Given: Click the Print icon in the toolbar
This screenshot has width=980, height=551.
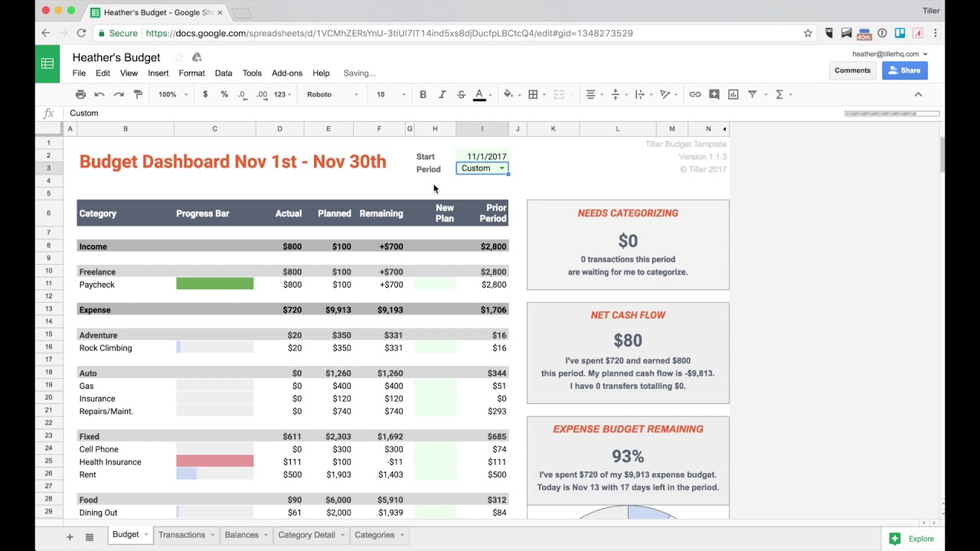Looking at the screenshot, I should 80,94.
